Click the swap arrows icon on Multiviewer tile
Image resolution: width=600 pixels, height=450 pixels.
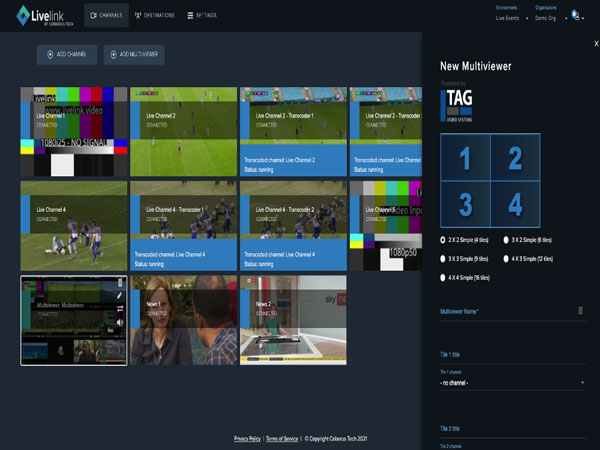click(120, 308)
